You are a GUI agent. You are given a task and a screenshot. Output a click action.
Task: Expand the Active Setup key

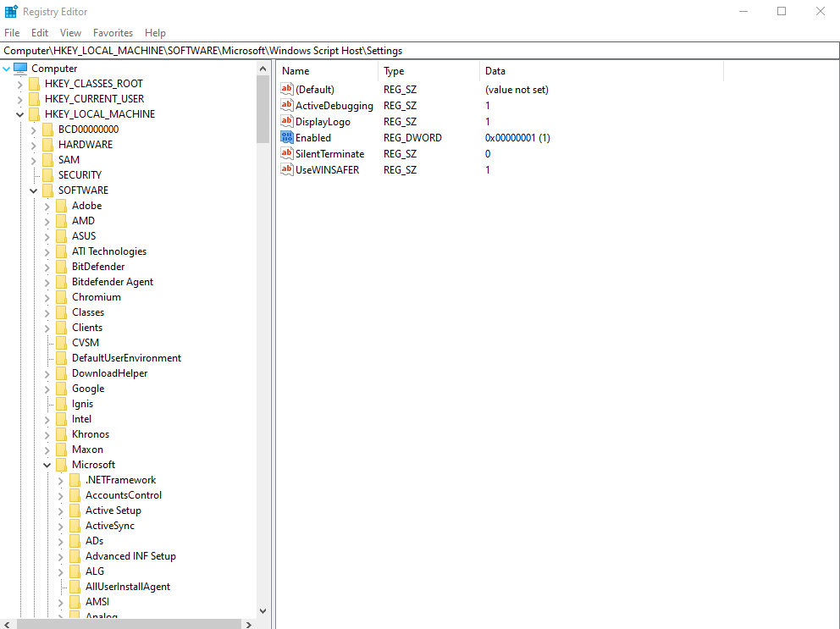click(x=60, y=511)
